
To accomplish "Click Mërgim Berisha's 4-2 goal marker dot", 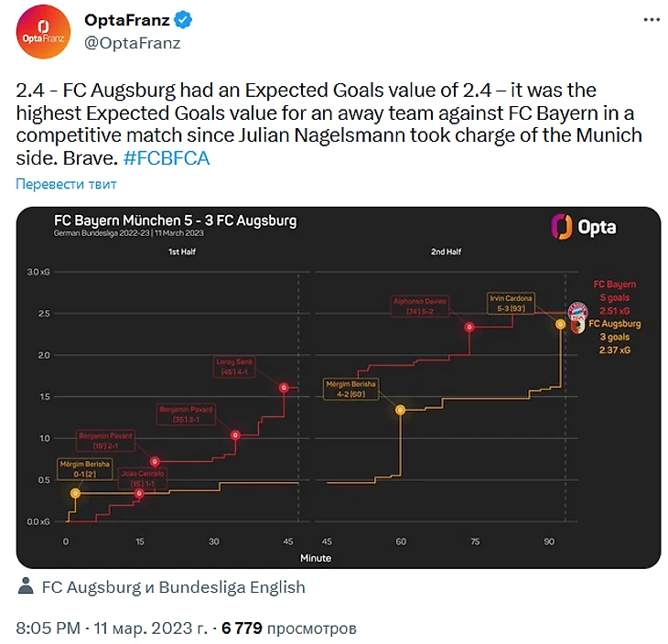I will (x=400, y=410).
